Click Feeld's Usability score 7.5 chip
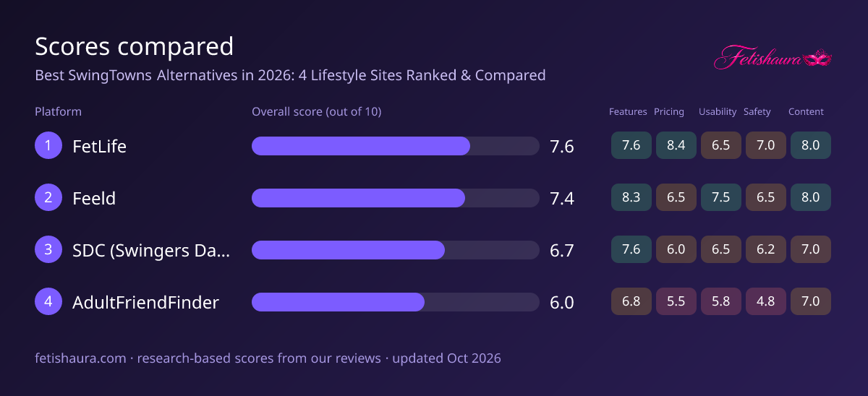The image size is (868, 396). pyautogui.click(x=721, y=197)
